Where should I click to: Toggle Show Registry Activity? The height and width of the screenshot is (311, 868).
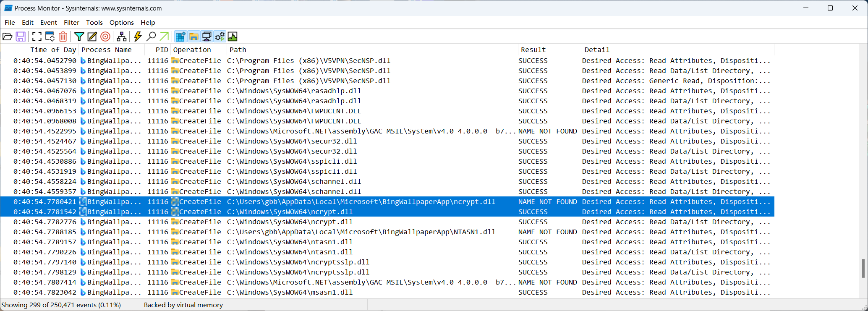click(180, 37)
